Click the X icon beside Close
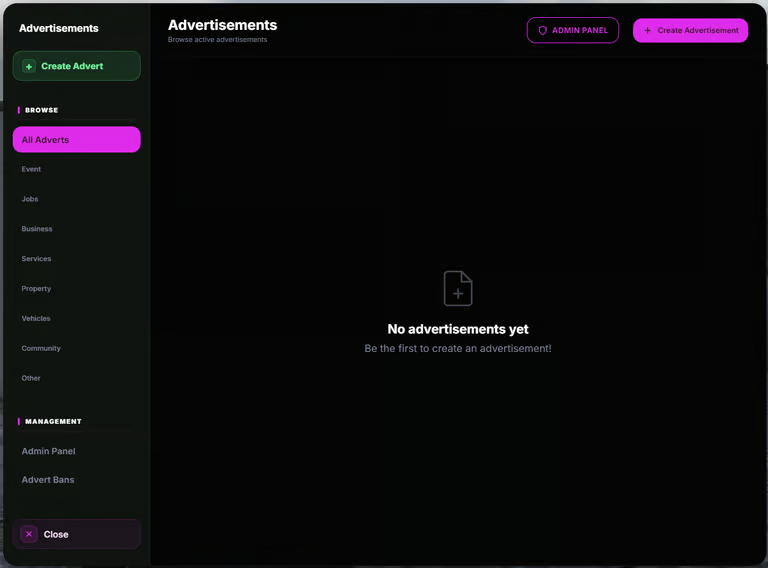The height and width of the screenshot is (568, 768). tap(29, 534)
